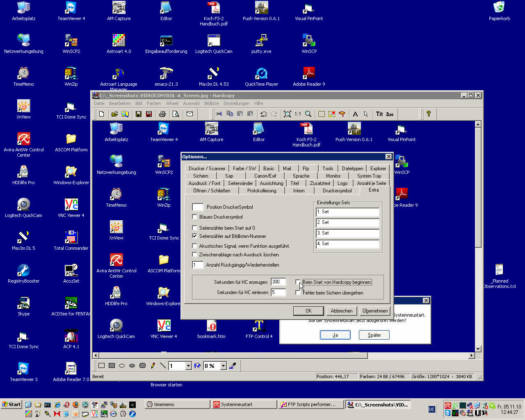Switch to the Farbe / SW tab
525x420 pixels.
(x=244, y=169)
